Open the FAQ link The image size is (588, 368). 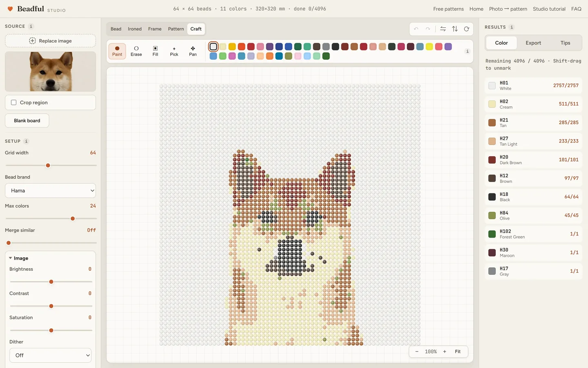[576, 9]
